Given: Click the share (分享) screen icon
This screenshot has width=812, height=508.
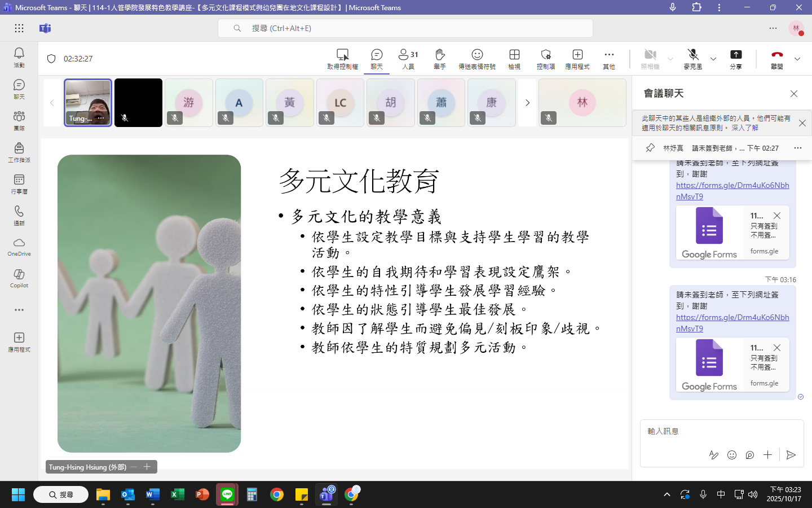Looking at the screenshot, I should 736,55.
